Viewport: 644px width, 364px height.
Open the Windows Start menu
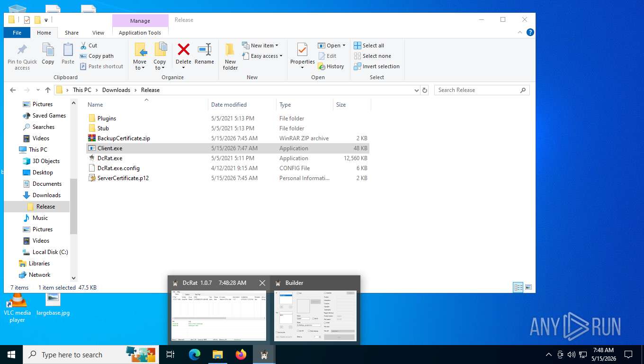click(x=11, y=355)
